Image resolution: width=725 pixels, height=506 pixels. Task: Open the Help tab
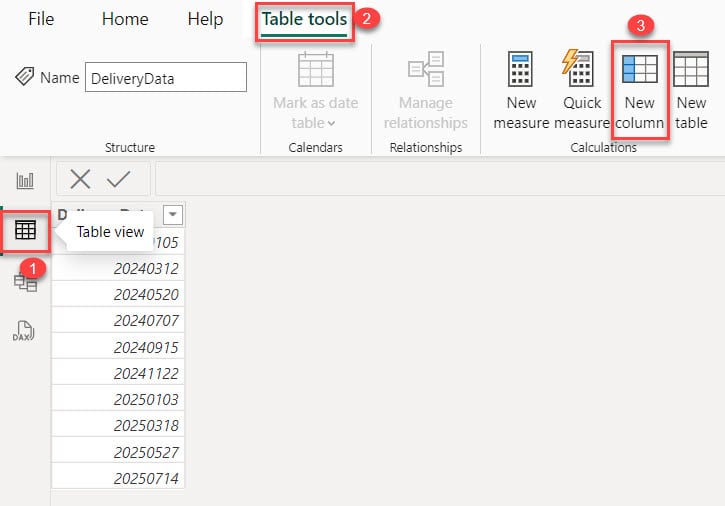point(205,19)
